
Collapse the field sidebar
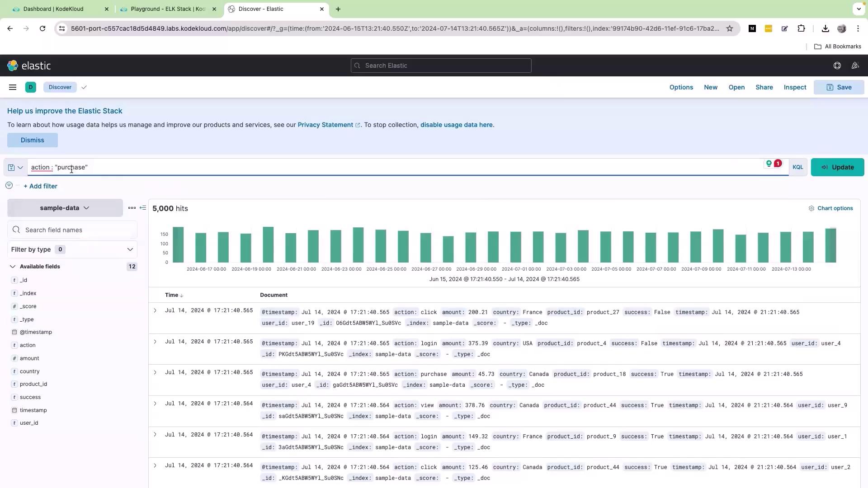click(143, 208)
